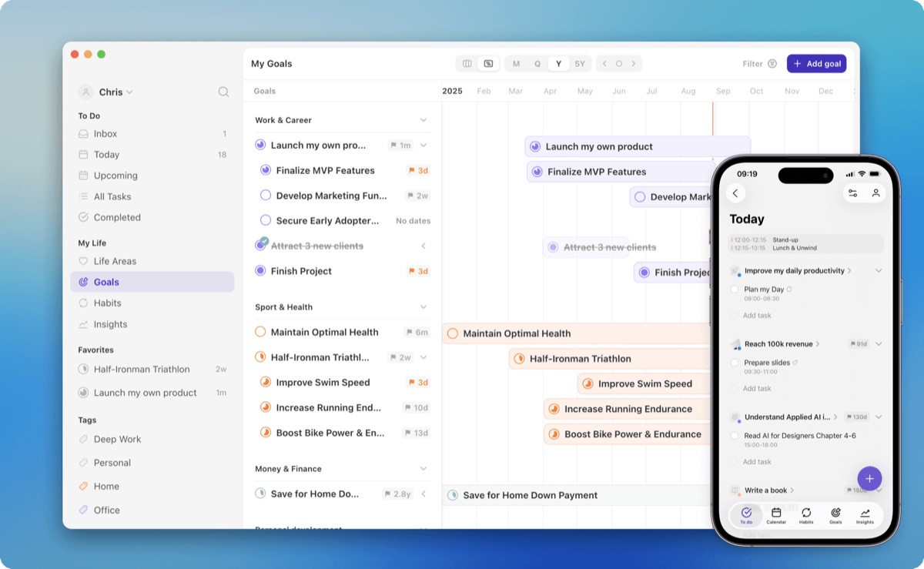Switch timeline to year view Y
924x569 pixels.
tap(559, 64)
